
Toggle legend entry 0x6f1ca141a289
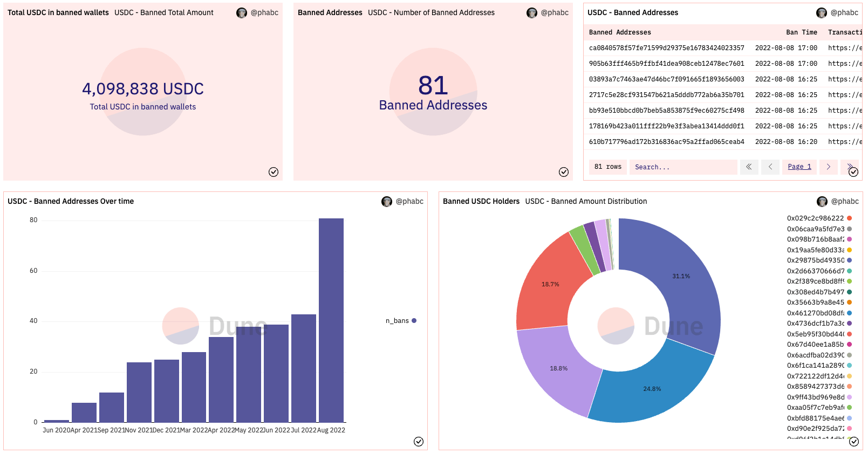click(819, 366)
